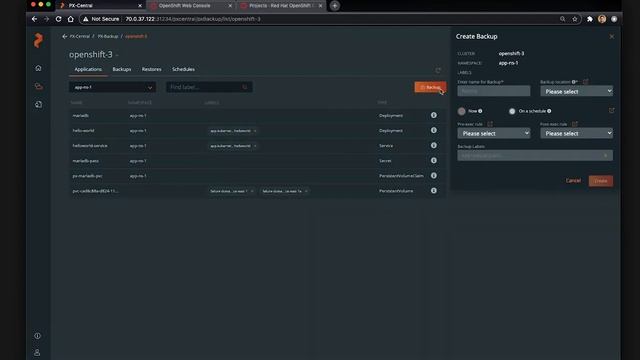This screenshot has height=360, width=640.
Task: Show info for the PersistentVolume row
Action: (x=433, y=191)
